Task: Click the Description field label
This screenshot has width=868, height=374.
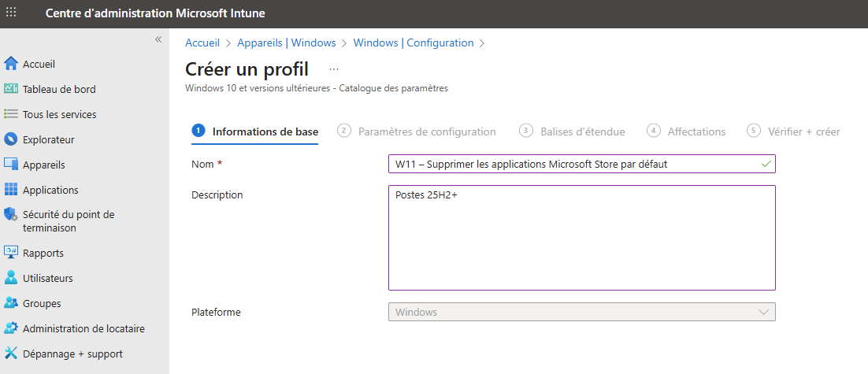Action: [217, 194]
